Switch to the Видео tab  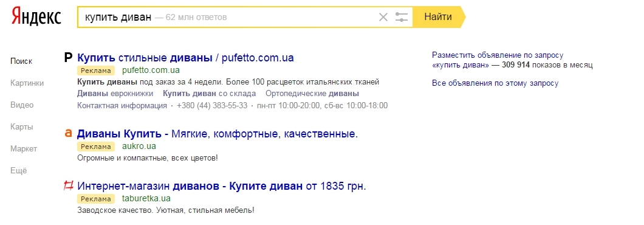point(22,105)
